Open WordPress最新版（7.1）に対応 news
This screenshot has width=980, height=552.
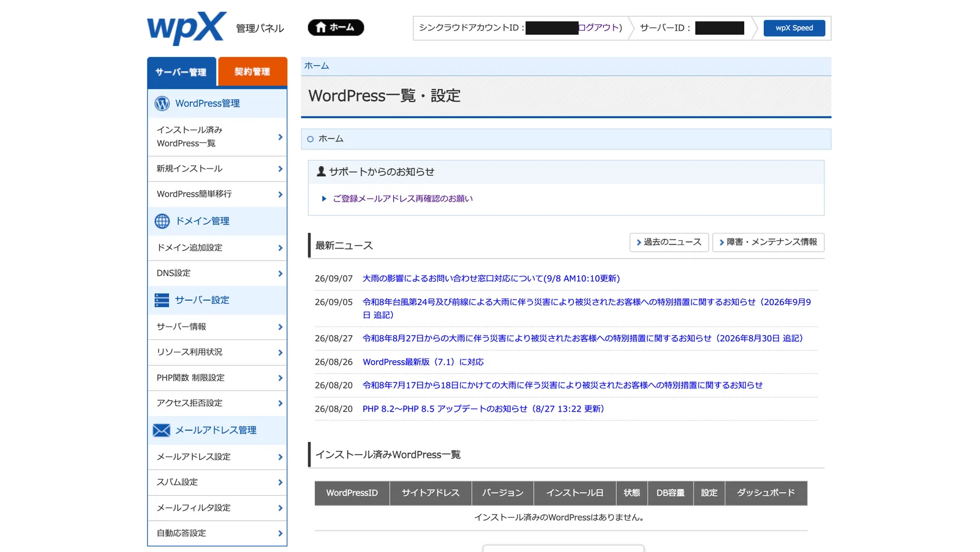(423, 362)
